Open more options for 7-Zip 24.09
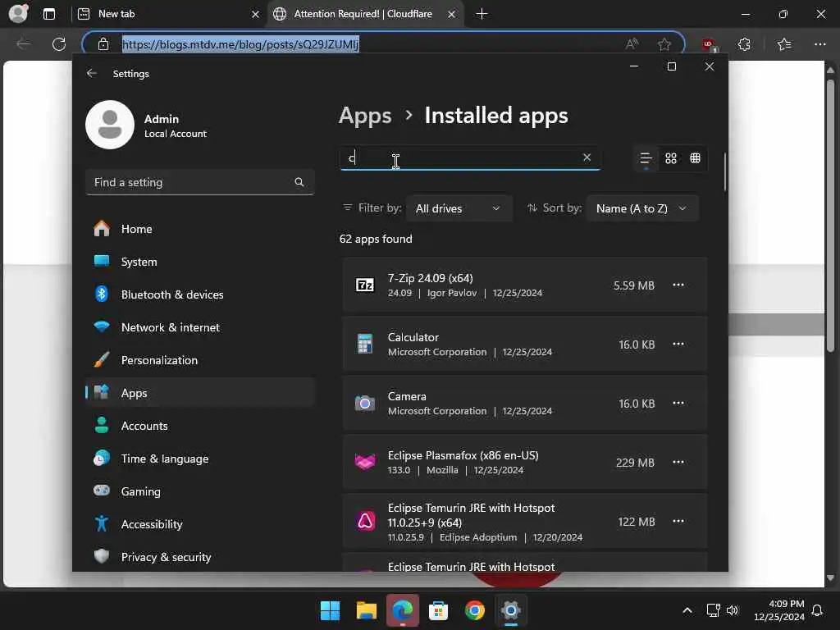Screen dimensions: 840x630 [678, 285]
